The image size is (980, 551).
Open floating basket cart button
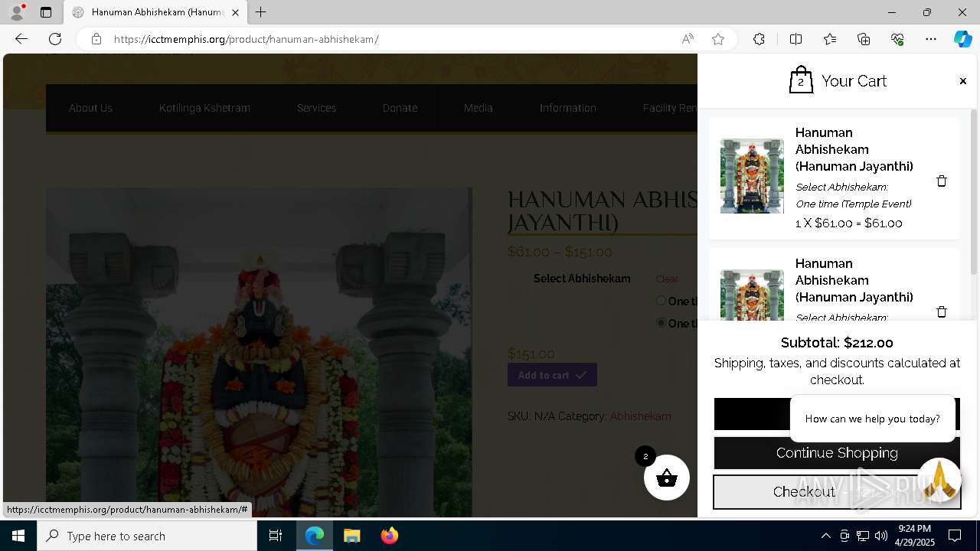[667, 478]
